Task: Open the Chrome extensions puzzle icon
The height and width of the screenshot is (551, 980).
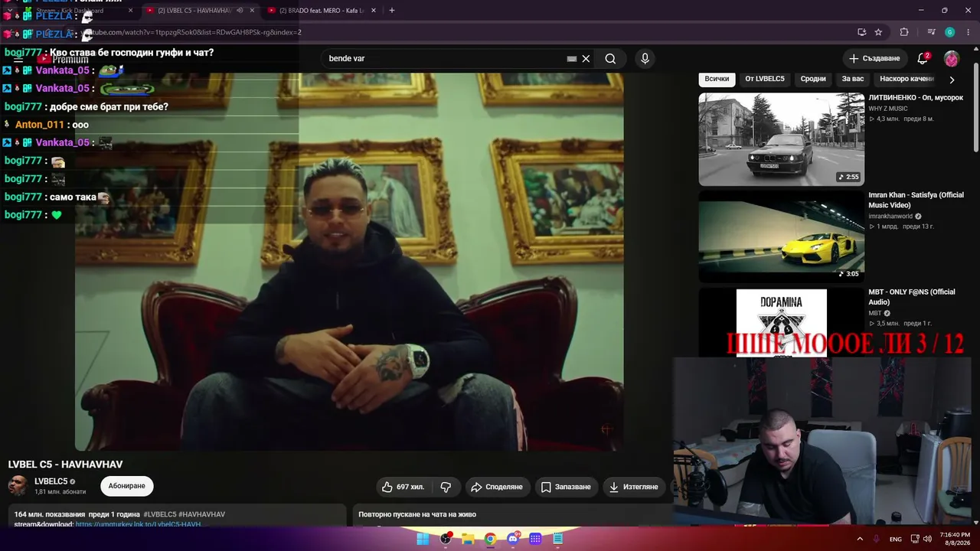Action: pyautogui.click(x=904, y=32)
